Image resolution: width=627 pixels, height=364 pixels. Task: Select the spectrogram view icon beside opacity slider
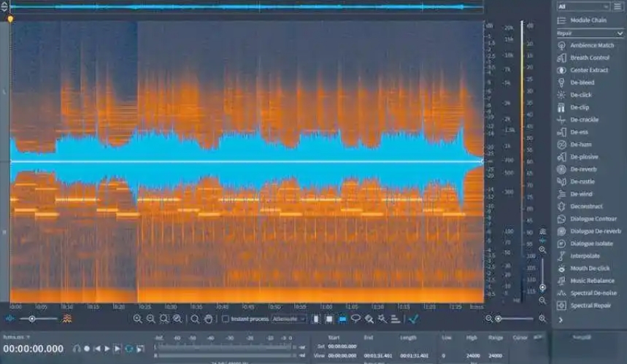coord(67,319)
